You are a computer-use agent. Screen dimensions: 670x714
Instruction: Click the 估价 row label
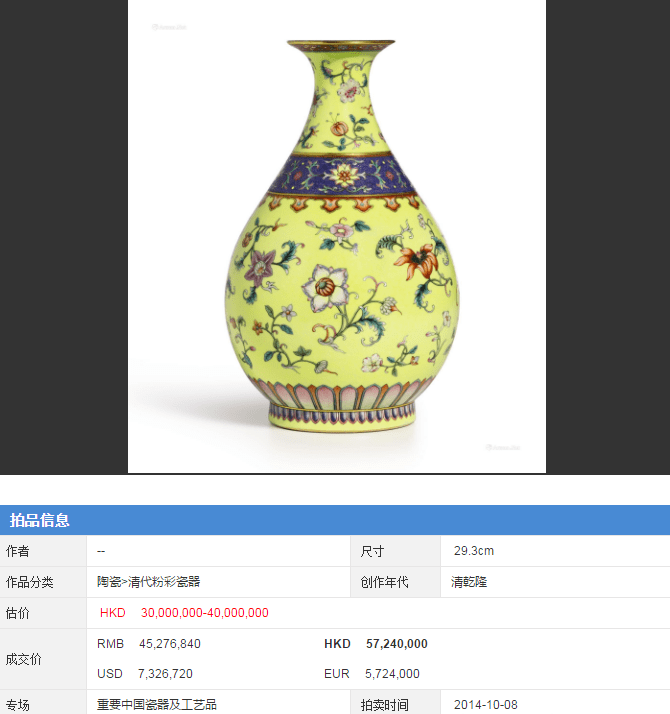[x=18, y=613]
